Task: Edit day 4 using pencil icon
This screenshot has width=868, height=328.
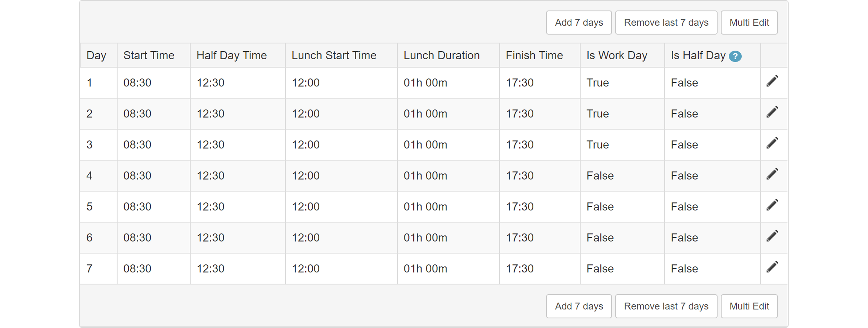Action: tap(772, 174)
